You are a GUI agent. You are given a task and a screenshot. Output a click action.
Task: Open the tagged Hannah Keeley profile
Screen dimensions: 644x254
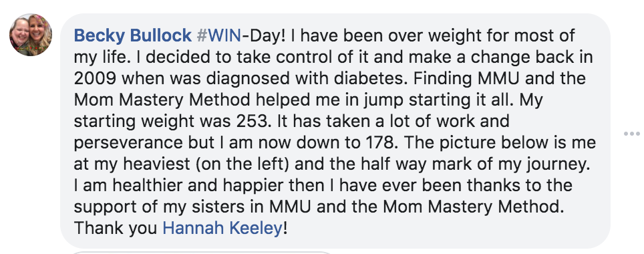[222, 228]
